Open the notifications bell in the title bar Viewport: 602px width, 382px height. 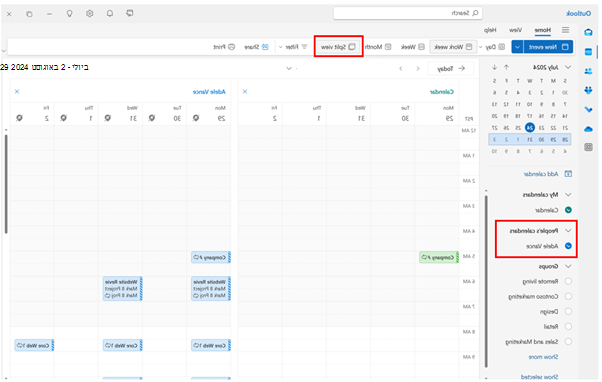click(110, 13)
